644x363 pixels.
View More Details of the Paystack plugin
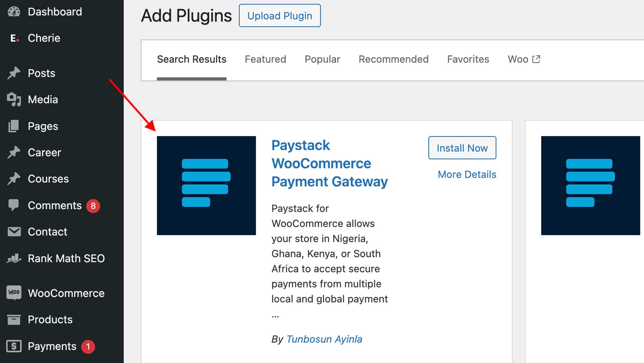(467, 174)
